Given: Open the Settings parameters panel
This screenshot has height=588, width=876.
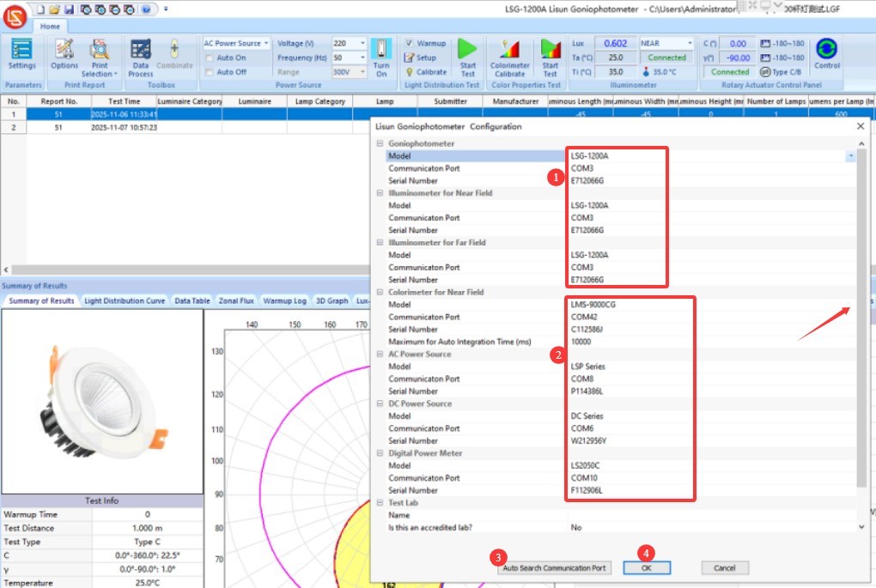Looking at the screenshot, I should (21, 55).
